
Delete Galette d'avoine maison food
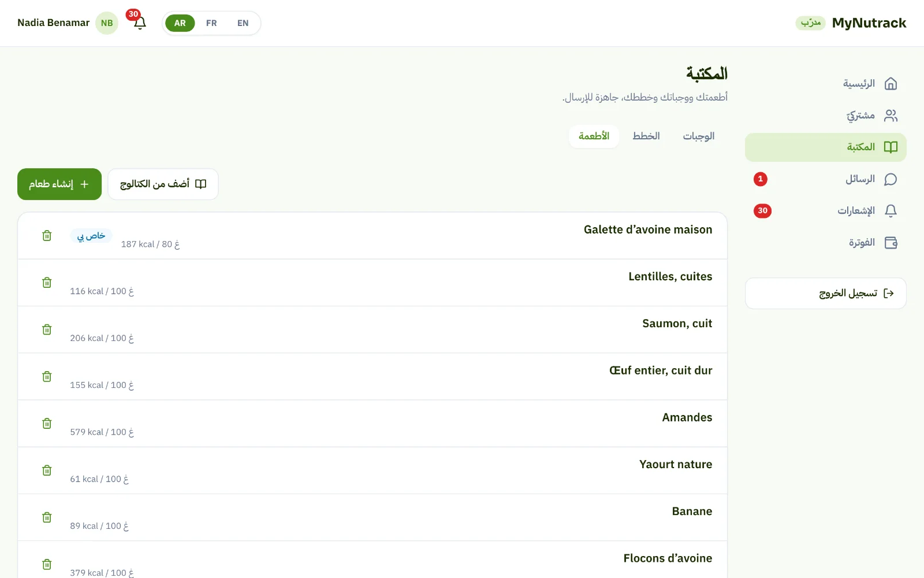[x=47, y=236]
